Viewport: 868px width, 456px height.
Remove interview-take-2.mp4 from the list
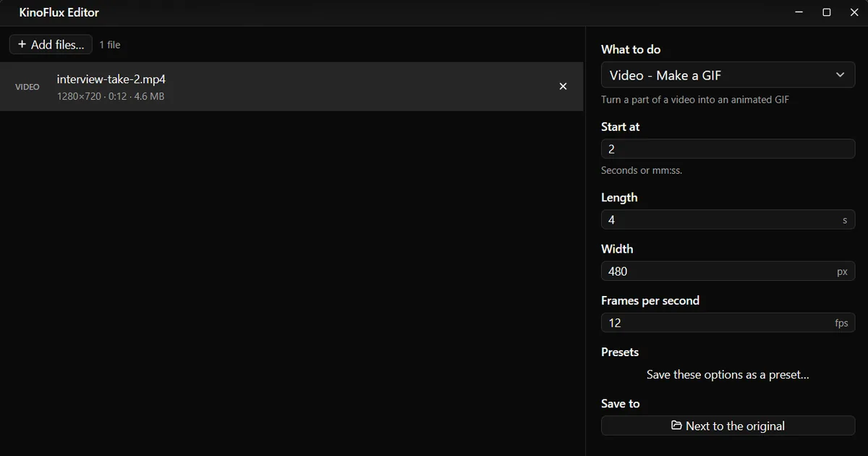point(563,86)
